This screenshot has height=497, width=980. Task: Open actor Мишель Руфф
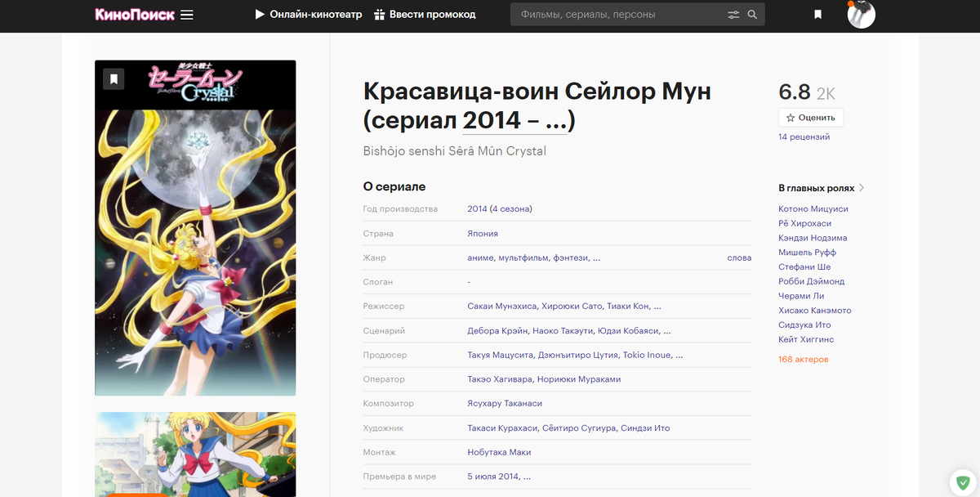coord(807,253)
